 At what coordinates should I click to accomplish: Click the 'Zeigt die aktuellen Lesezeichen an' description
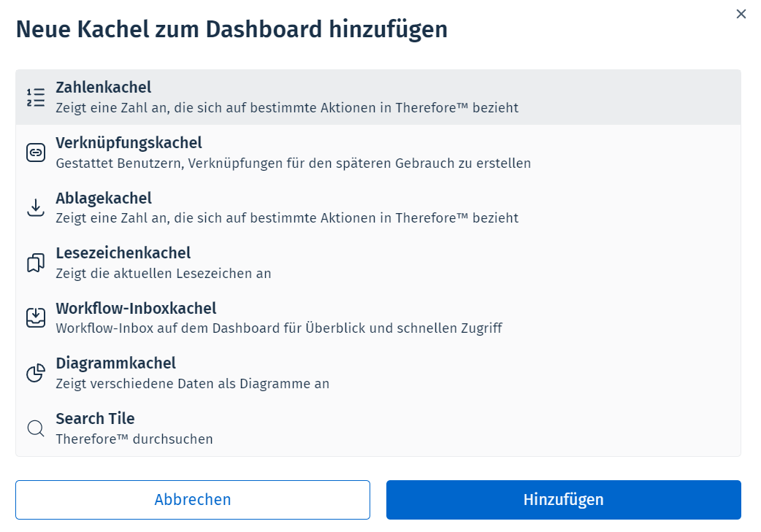coord(163,274)
